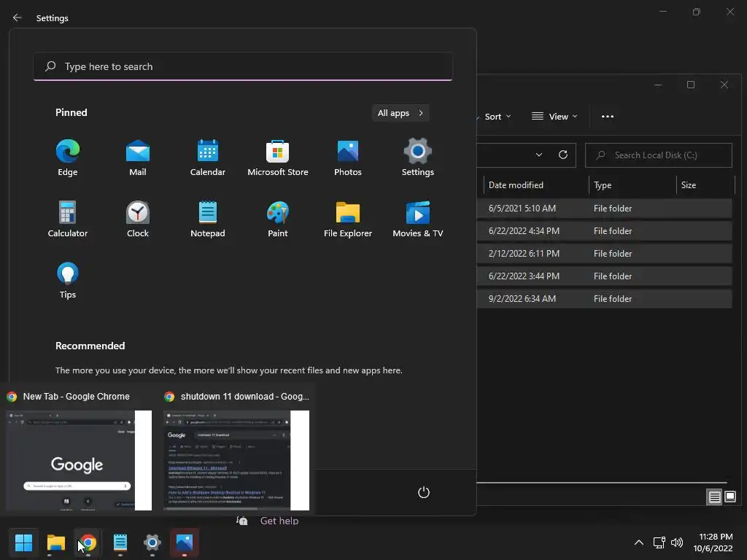Launch the Photos pinned app

point(348,158)
